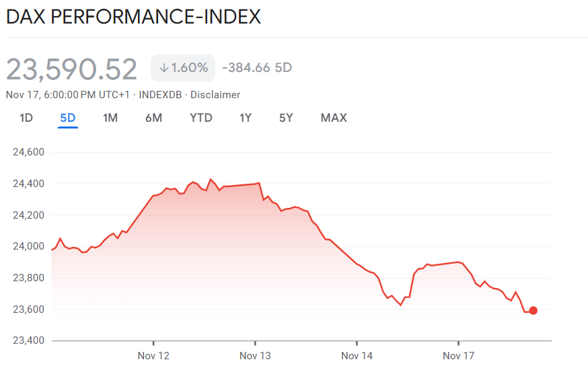588x366 pixels.
Task: Switch to the 1D time range tab
Action: (x=26, y=118)
